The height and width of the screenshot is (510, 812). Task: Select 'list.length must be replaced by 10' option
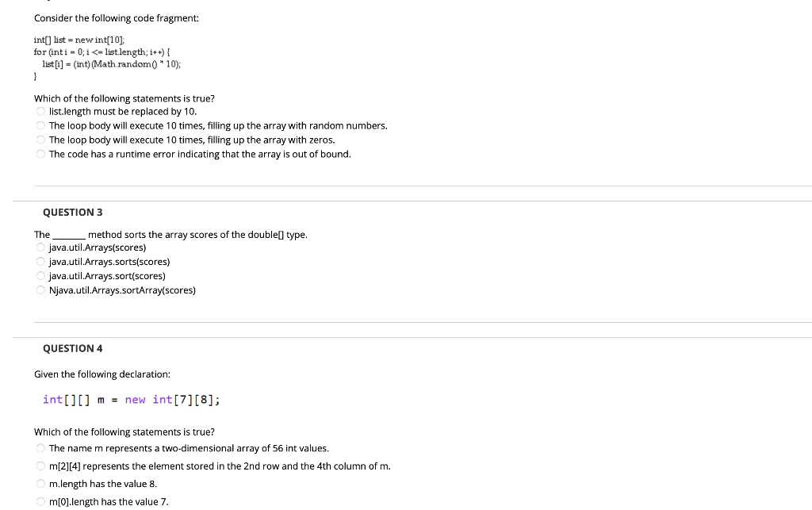tap(40, 111)
